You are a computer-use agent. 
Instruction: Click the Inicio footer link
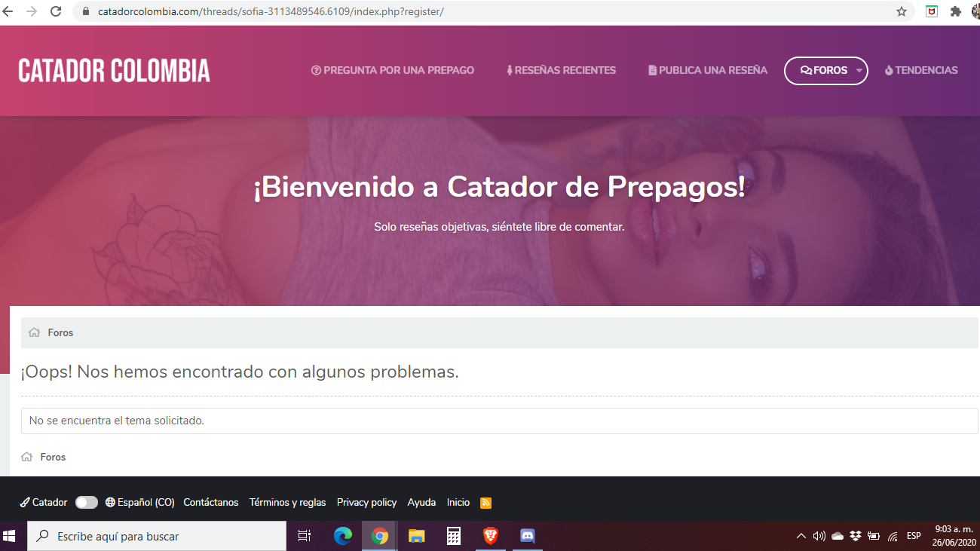click(x=458, y=502)
